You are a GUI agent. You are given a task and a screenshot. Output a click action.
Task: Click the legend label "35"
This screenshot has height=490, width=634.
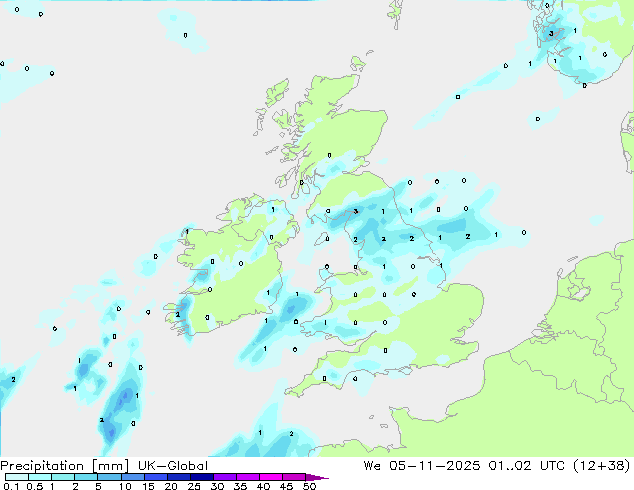(x=241, y=486)
